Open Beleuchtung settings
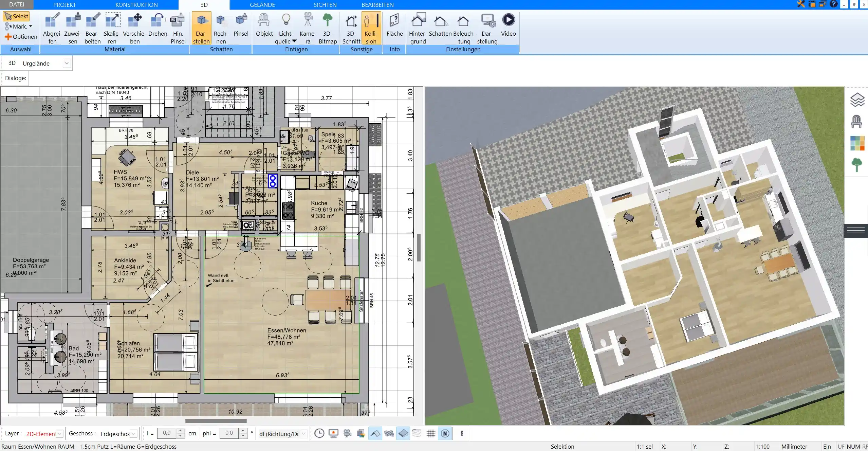 pyautogui.click(x=464, y=28)
